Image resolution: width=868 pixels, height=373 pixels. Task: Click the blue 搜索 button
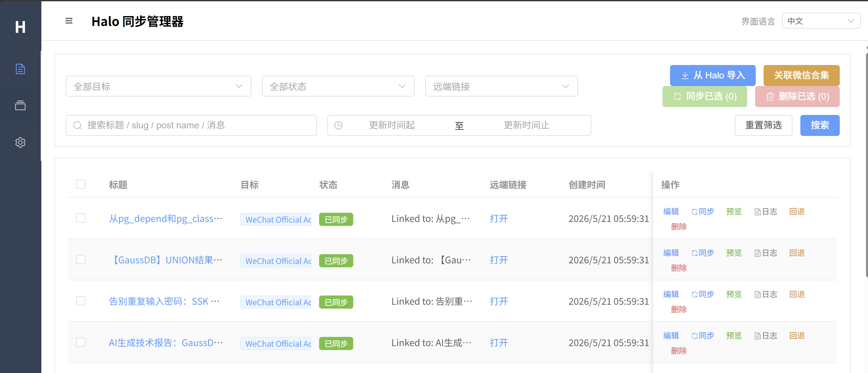click(820, 125)
